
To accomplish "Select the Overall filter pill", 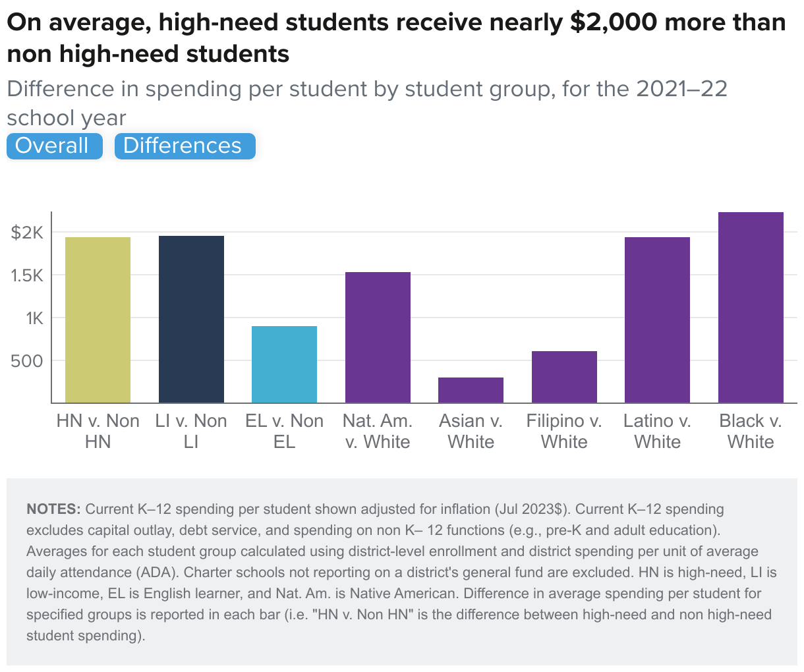I will [54, 146].
